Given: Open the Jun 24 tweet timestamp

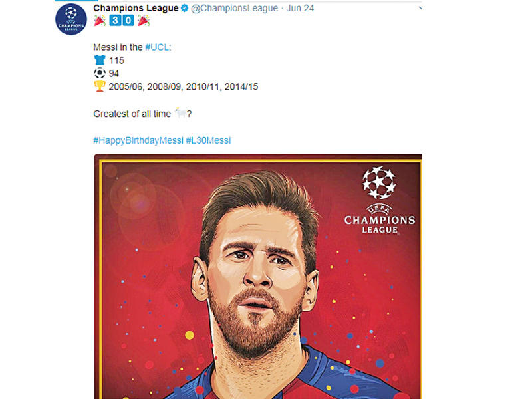Looking at the screenshot, I should point(300,8).
